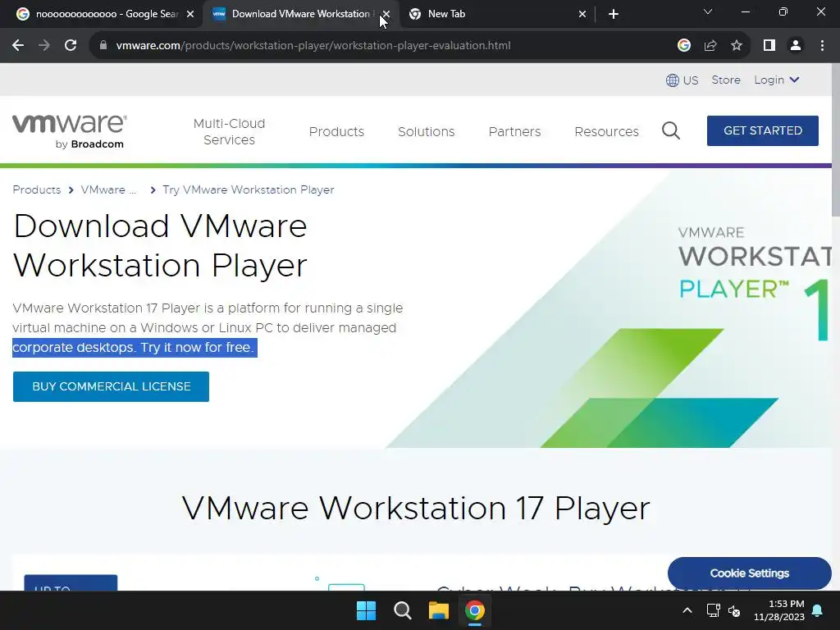
Task: Close the Download VMware Workstation tab
Action: [x=386, y=14]
